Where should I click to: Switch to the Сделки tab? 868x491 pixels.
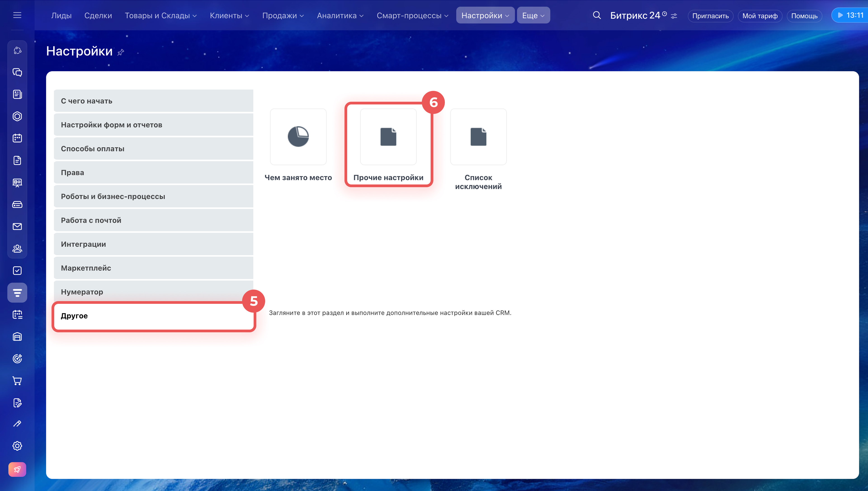pos(98,16)
